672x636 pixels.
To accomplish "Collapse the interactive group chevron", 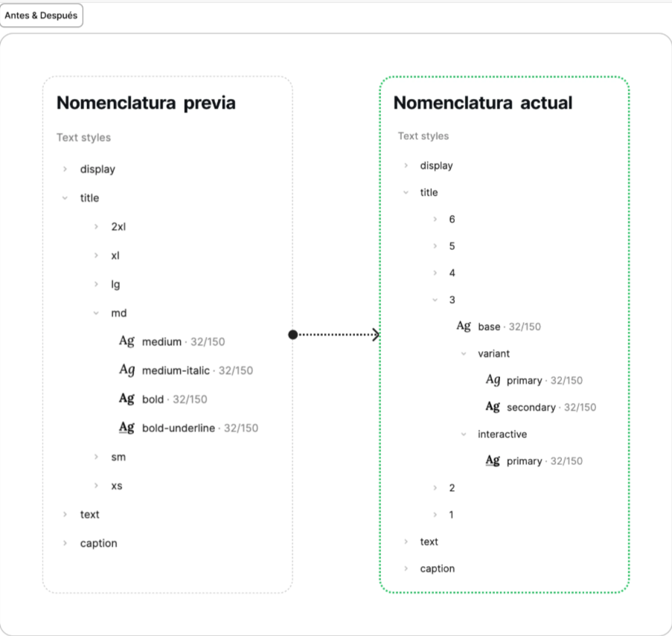I will click(x=464, y=434).
